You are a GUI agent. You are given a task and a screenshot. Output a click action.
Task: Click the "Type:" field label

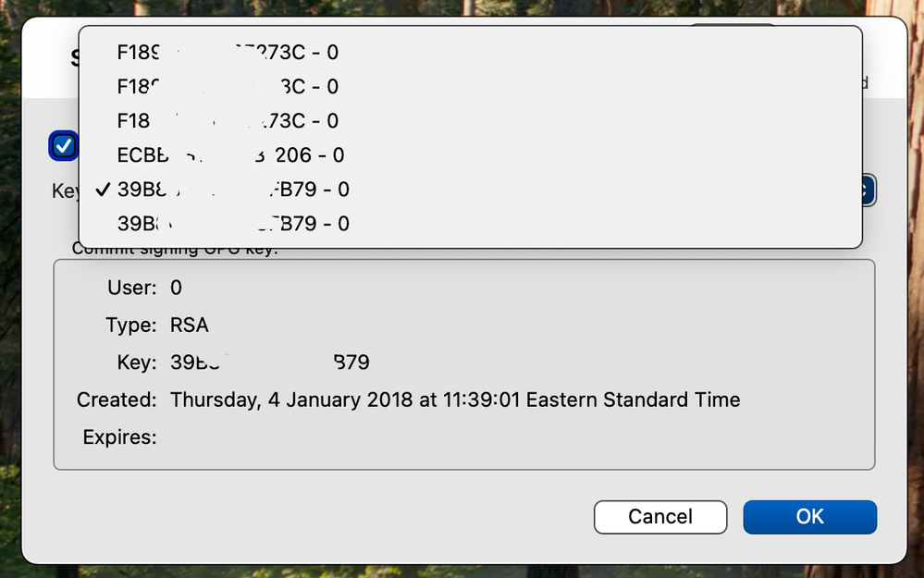click(x=130, y=326)
